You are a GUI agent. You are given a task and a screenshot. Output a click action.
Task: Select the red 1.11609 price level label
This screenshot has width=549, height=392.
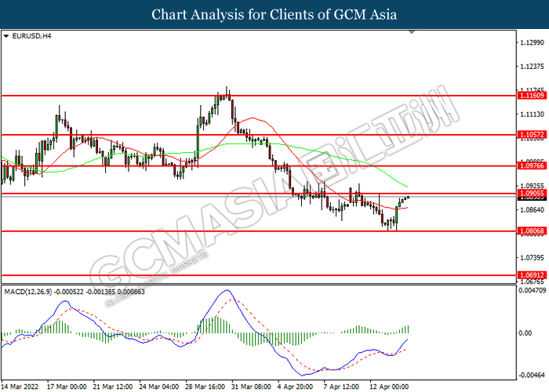(x=532, y=96)
